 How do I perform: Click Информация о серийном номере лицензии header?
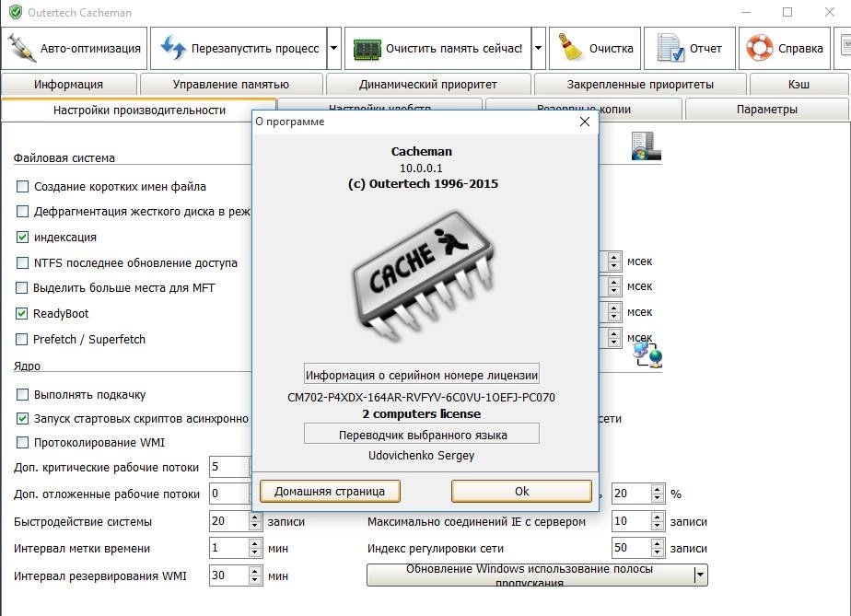pyautogui.click(x=422, y=375)
